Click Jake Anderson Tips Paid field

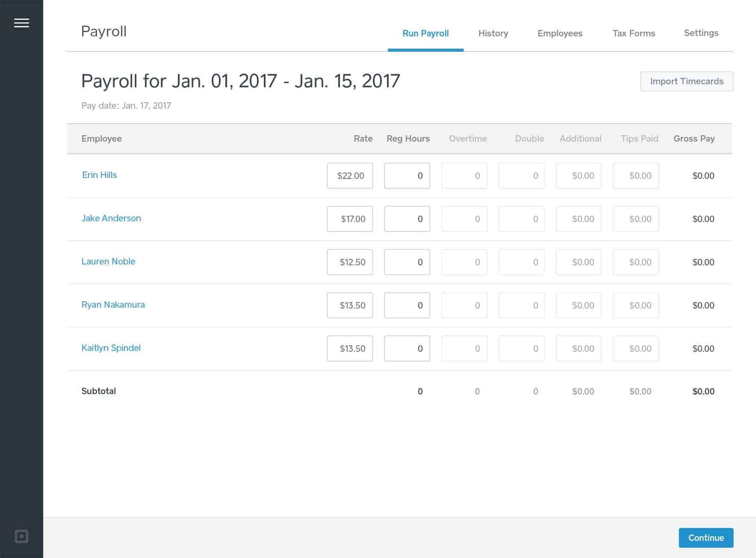[636, 219]
